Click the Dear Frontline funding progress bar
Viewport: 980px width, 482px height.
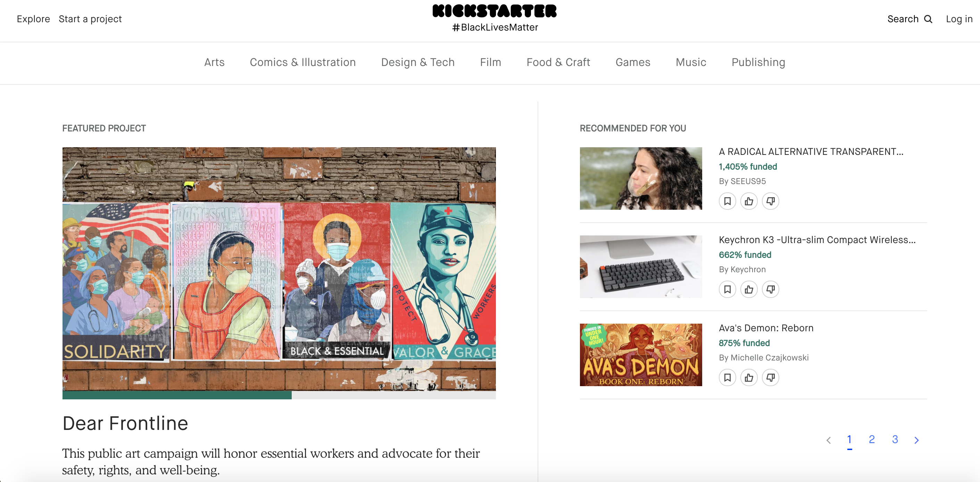pyautogui.click(x=279, y=395)
